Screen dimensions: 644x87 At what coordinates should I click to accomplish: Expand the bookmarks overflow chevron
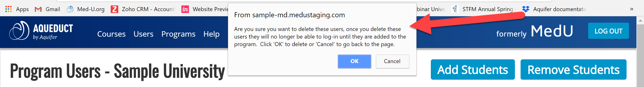(x=632, y=9)
